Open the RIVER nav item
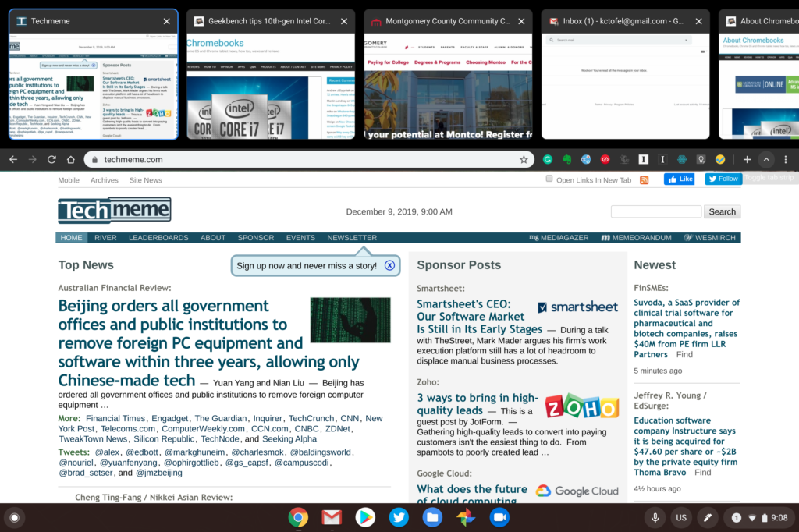This screenshot has height=532, width=799. click(x=105, y=238)
